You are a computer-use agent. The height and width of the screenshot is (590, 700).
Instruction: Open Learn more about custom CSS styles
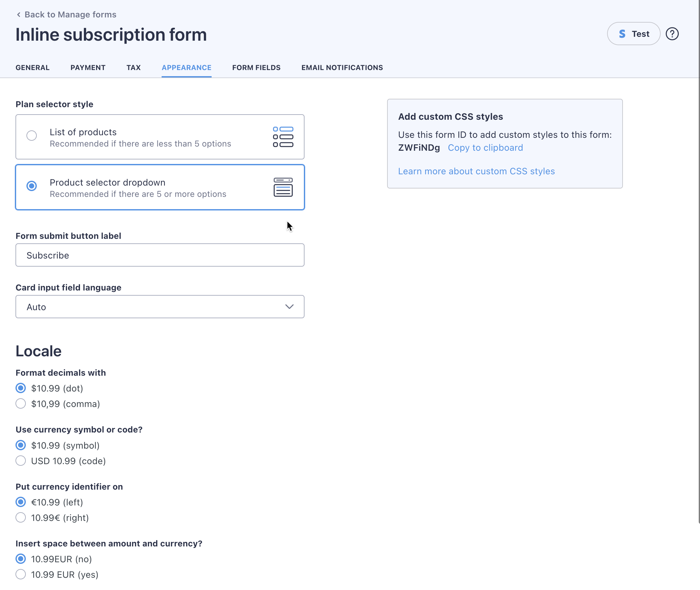pyautogui.click(x=476, y=171)
